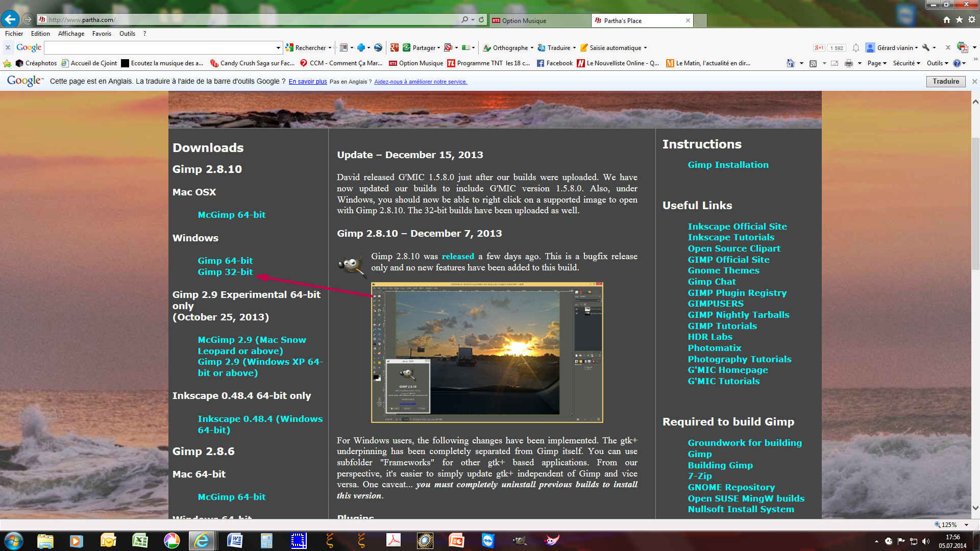Open the GIMP Plugin Registry link
The image size is (980, 551).
click(x=737, y=293)
